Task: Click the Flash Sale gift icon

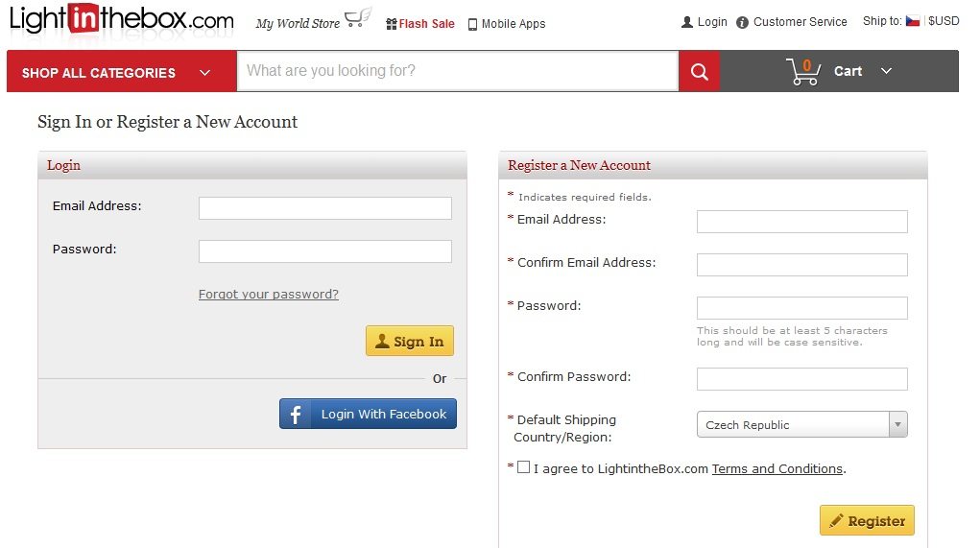Action: pyautogui.click(x=392, y=24)
